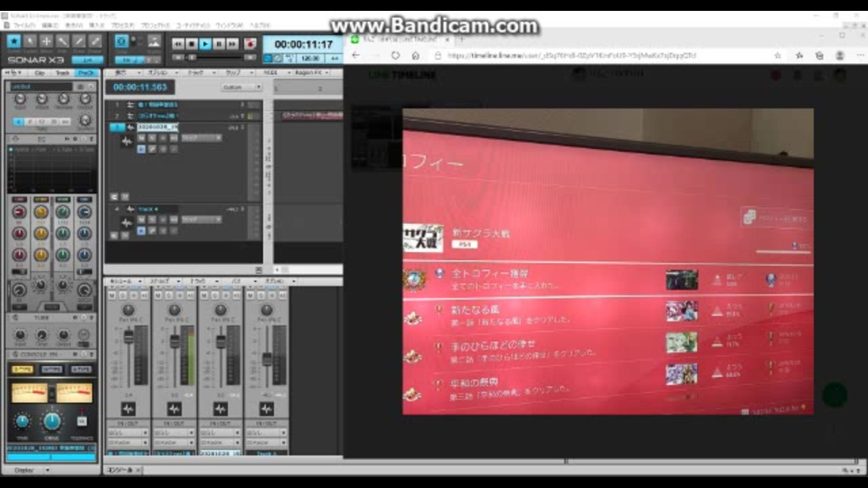This screenshot has width=868, height=488.
Task: Open the track view Tracks dropdown
Action: (198, 72)
